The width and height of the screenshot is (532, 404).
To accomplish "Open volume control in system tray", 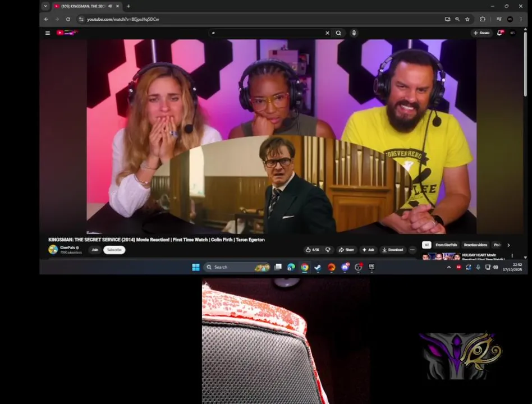I will (x=496, y=267).
